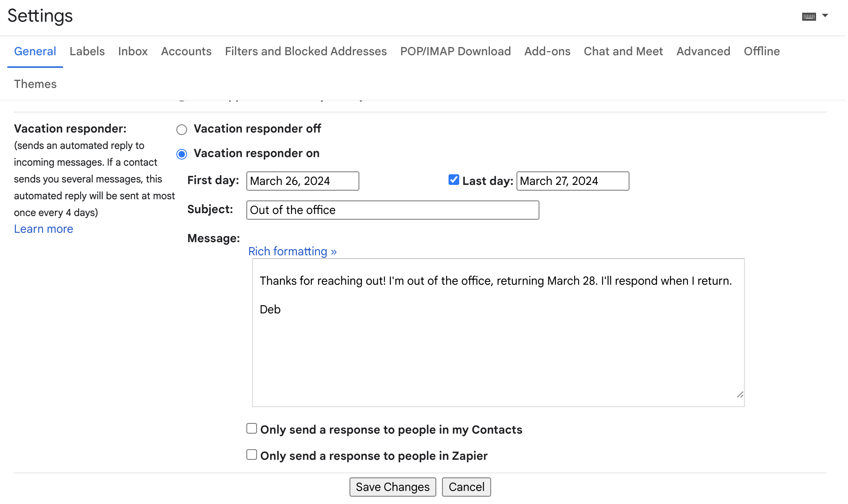Viewport: 848px width, 504px height.
Task: Enable the Vacation responder on option
Action: coord(182,154)
